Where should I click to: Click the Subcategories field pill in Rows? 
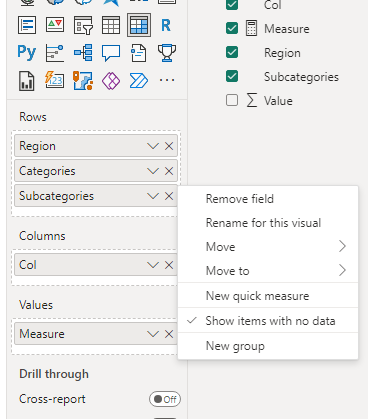point(96,196)
